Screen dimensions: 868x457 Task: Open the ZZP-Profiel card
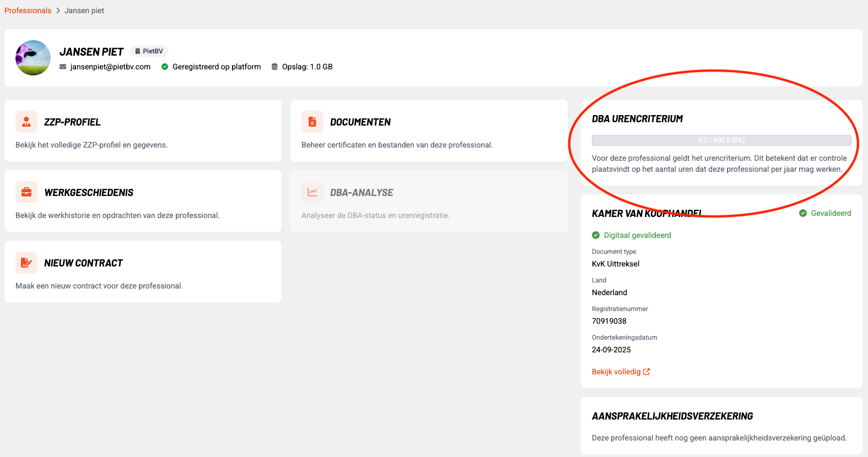(143, 130)
